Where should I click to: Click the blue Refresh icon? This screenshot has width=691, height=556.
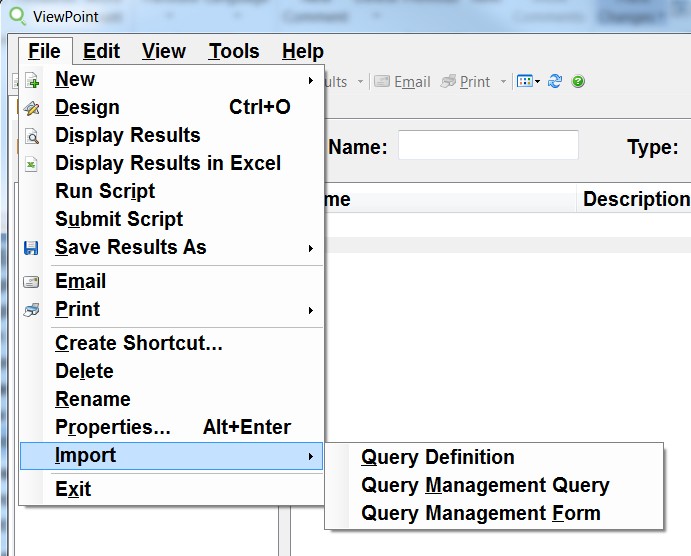pyautogui.click(x=554, y=82)
